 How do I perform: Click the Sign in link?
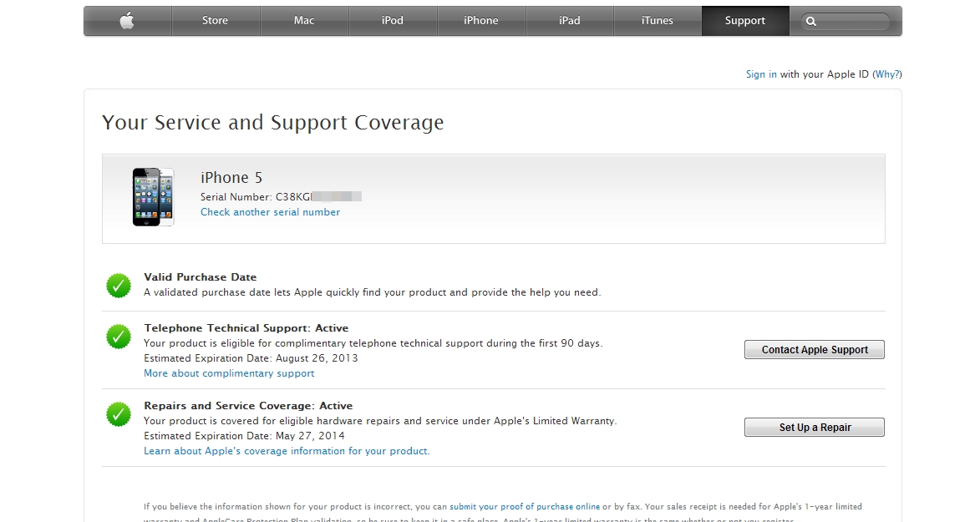(x=761, y=74)
